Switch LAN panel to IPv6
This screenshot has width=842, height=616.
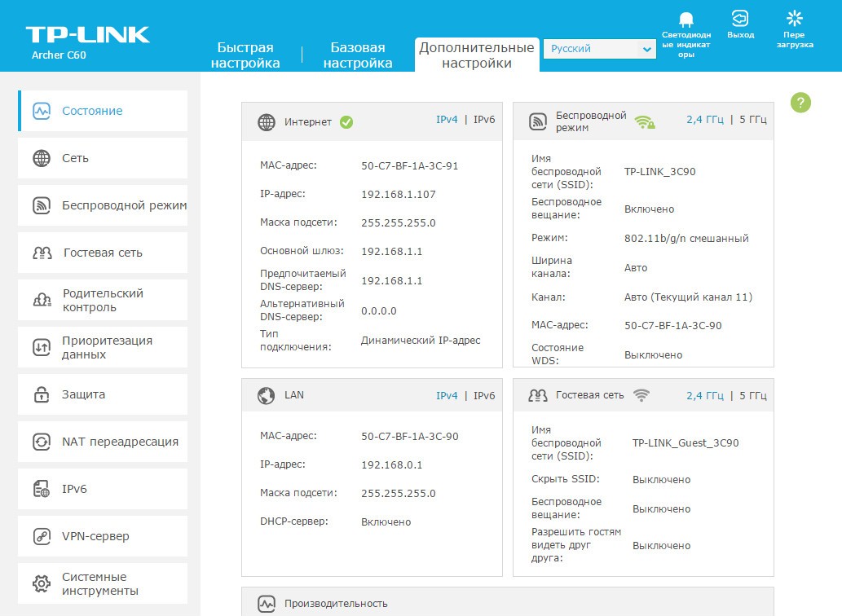click(x=484, y=395)
